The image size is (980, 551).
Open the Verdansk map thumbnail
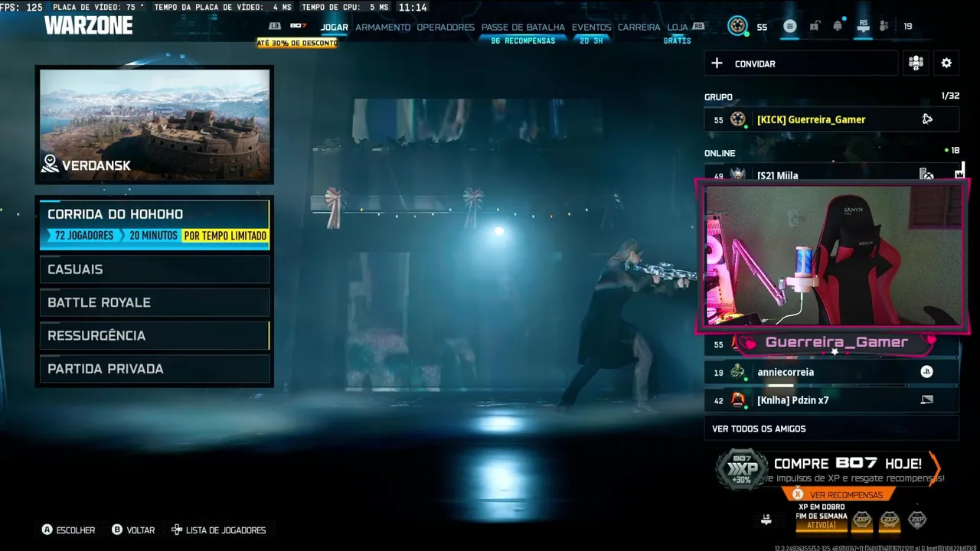155,125
